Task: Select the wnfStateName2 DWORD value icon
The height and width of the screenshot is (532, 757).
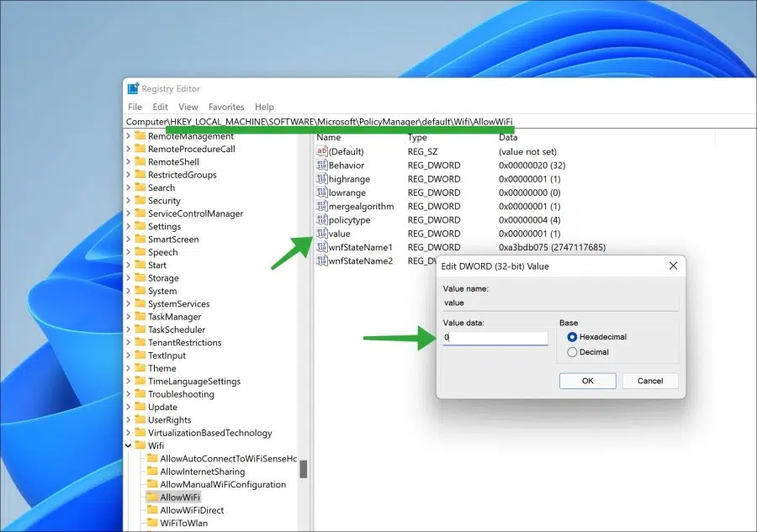Action: 321,261
